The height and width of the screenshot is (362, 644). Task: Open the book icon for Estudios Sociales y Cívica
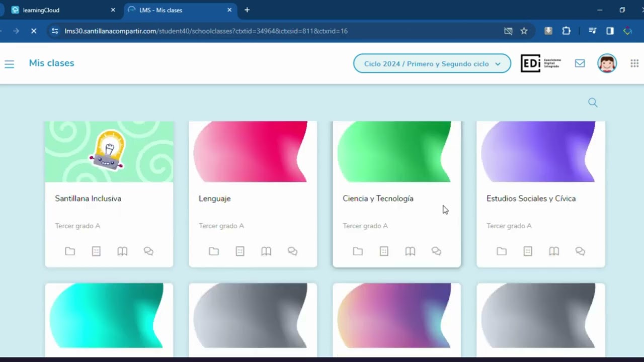coord(554,251)
